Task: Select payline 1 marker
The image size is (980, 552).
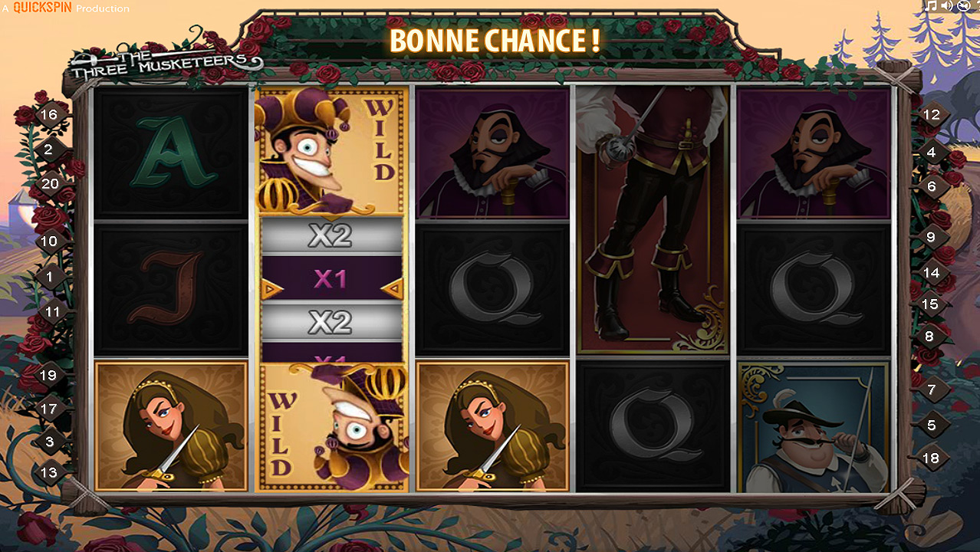Action: pos(49,276)
